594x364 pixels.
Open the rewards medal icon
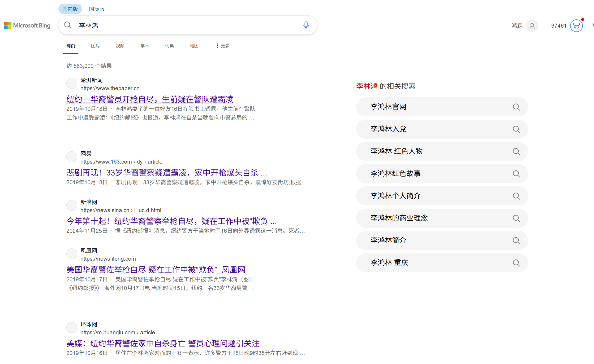point(576,26)
